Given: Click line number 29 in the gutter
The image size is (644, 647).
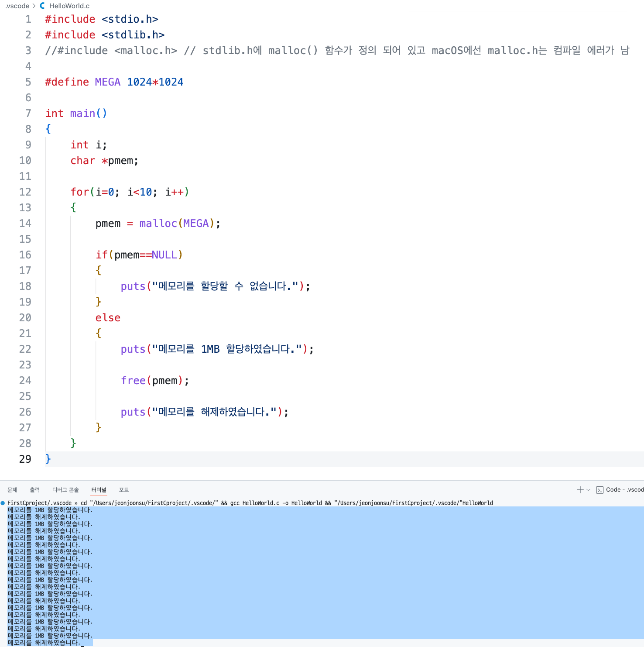Looking at the screenshot, I should 25,459.
